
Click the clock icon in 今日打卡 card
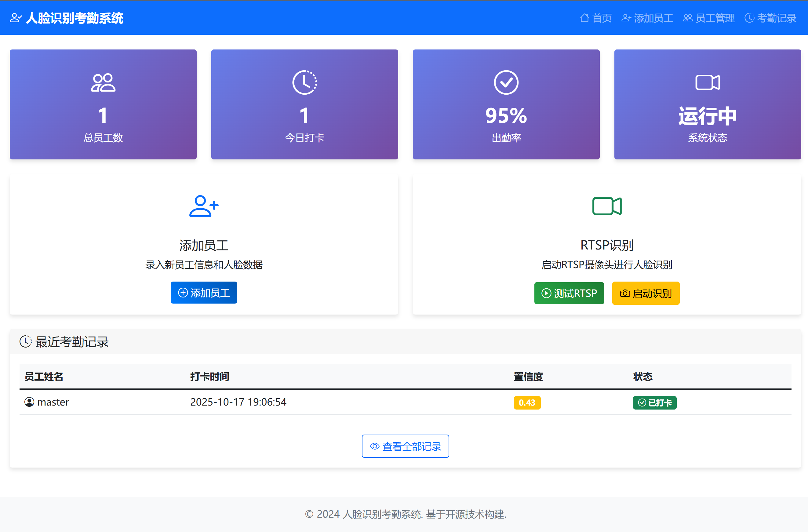pyautogui.click(x=304, y=82)
